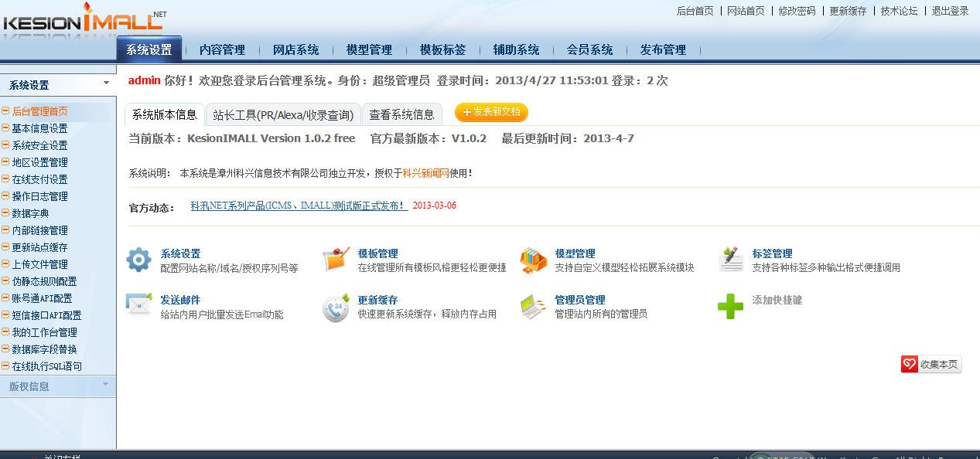This screenshot has height=459, width=980.
Task: Open the 科兴新闻网 link
Action: pyautogui.click(x=425, y=173)
